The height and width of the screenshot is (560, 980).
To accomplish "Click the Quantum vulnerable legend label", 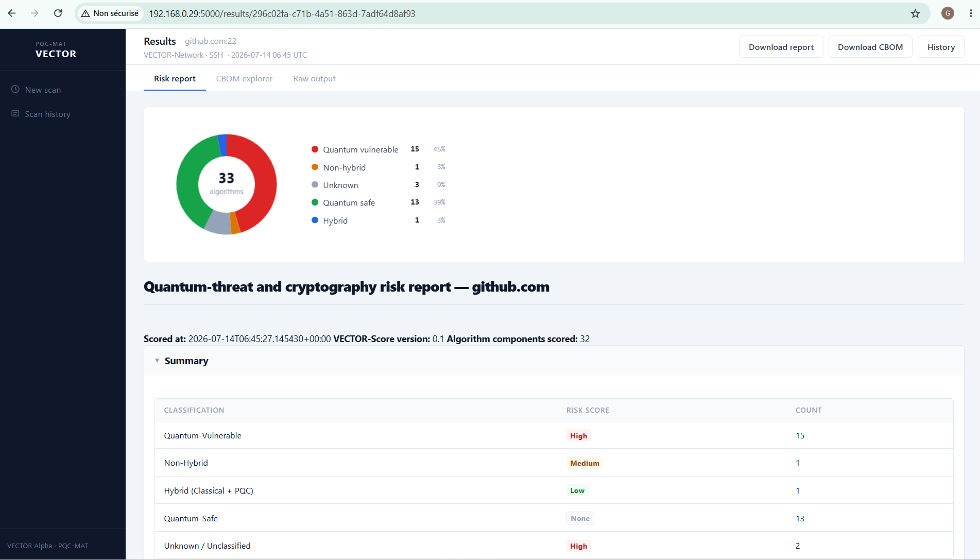I will pos(360,149).
